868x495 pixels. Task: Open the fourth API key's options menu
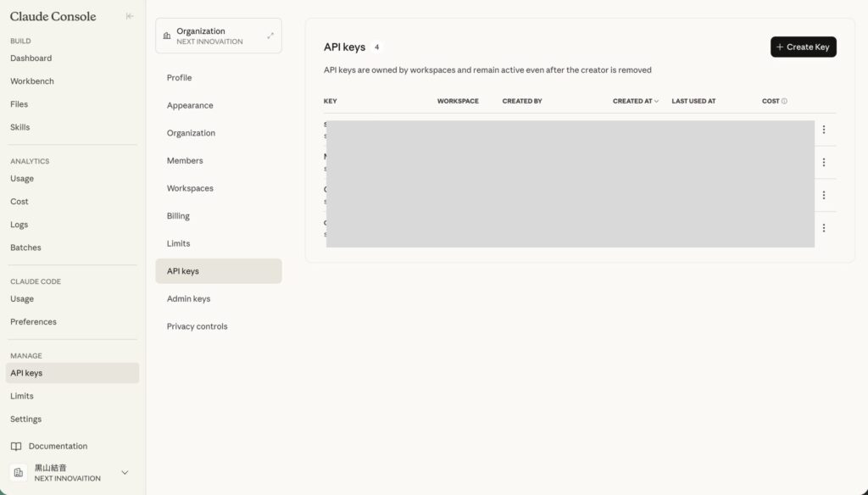coord(823,228)
